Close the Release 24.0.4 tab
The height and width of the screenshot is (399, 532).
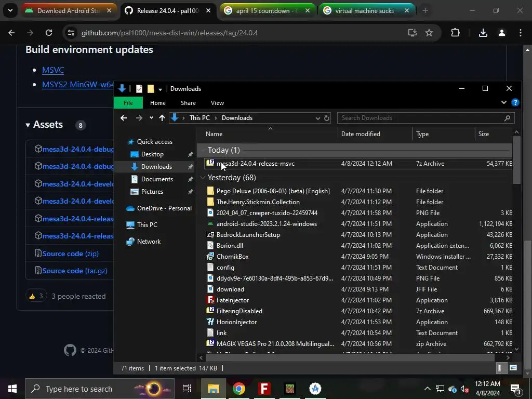tap(208, 10)
